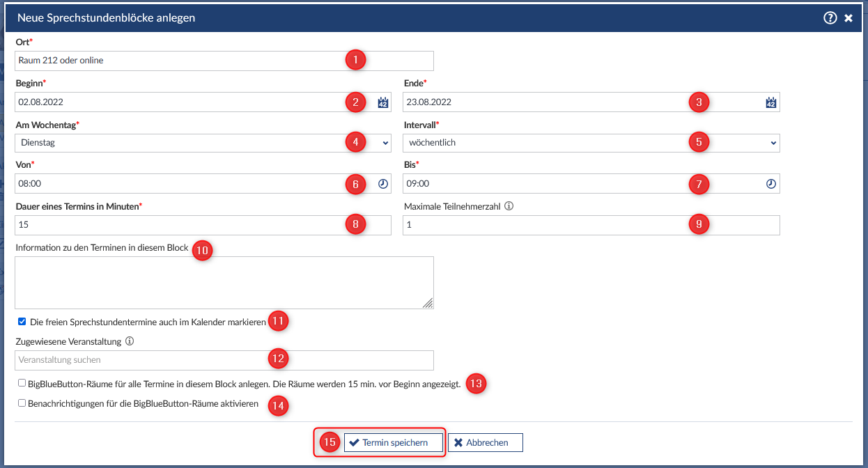
Task: Open the Ende date calendar picker icon
Action: [770, 102]
